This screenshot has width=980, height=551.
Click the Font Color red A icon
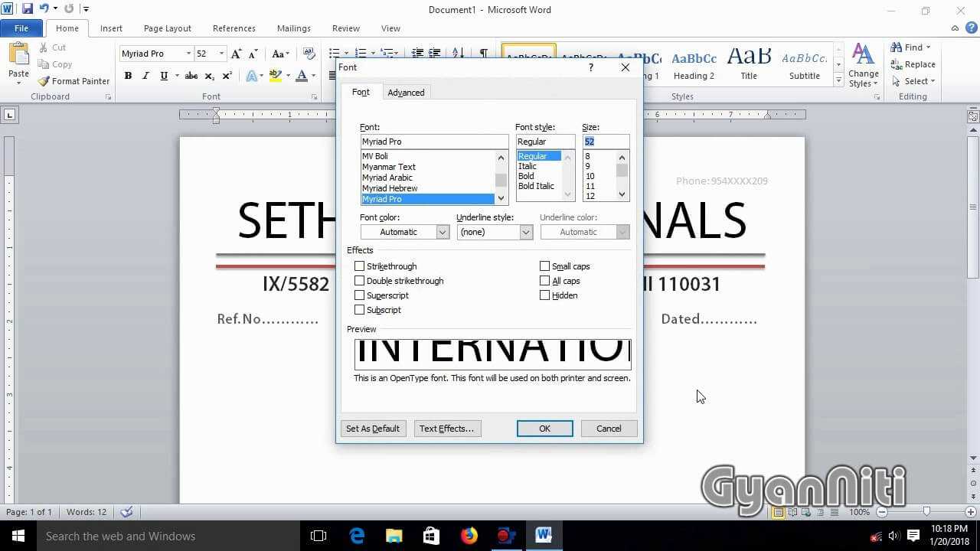coord(302,76)
